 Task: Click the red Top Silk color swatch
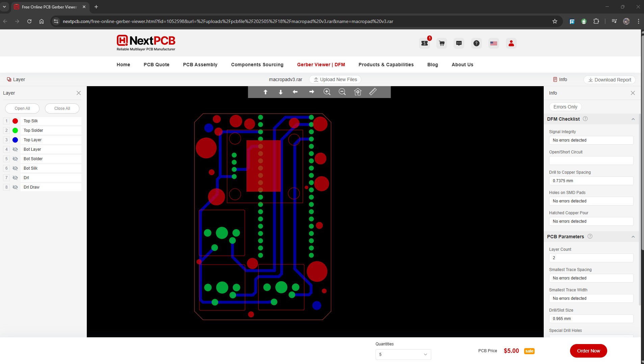pyautogui.click(x=15, y=121)
